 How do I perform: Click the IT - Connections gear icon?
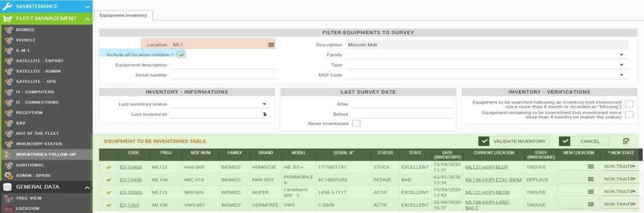point(8,102)
